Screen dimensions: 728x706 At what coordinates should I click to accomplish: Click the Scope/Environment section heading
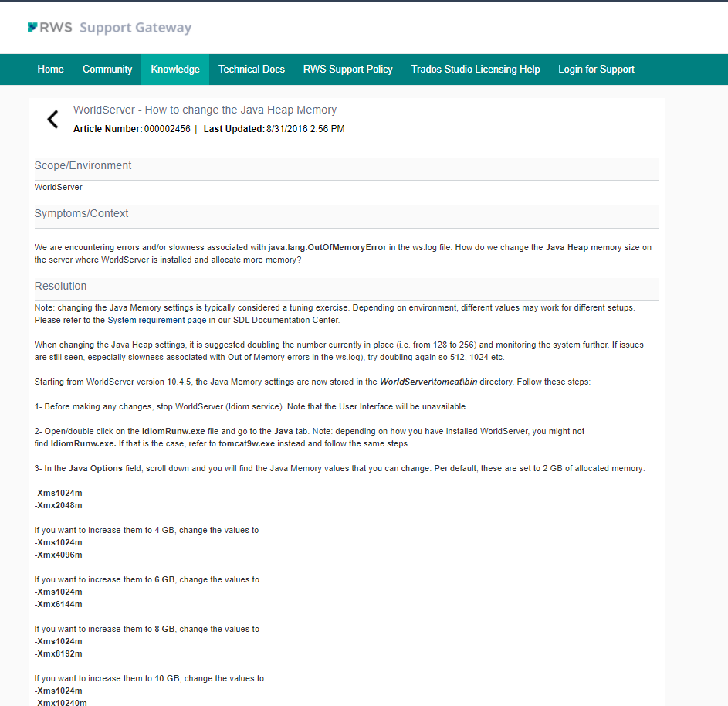coord(83,166)
